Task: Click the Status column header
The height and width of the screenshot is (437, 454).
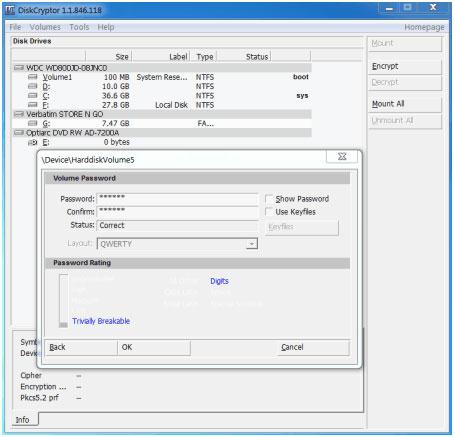Action: [244, 57]
